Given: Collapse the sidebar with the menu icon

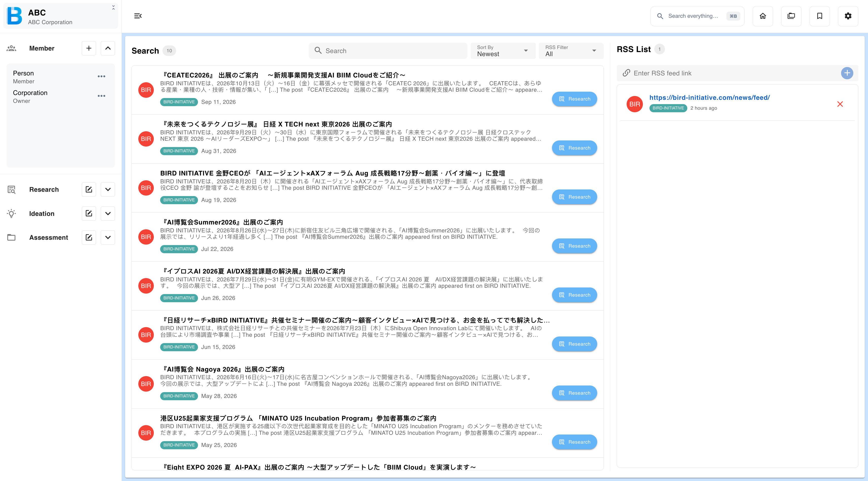Looking at the screenshot, I should pyautogui.click(x=138, y=16).
